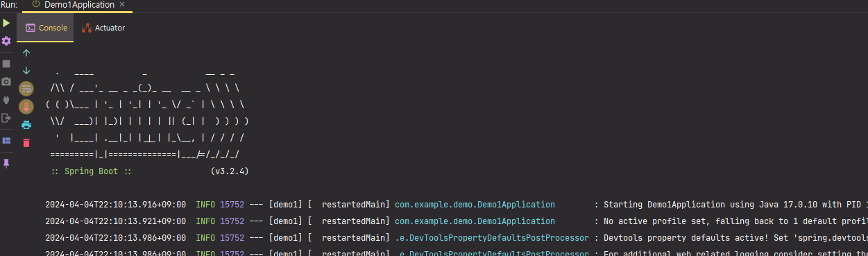Click 'No active profile set' log message
Image resolution: width=868 pixels, height=256 pixels.
735,221
